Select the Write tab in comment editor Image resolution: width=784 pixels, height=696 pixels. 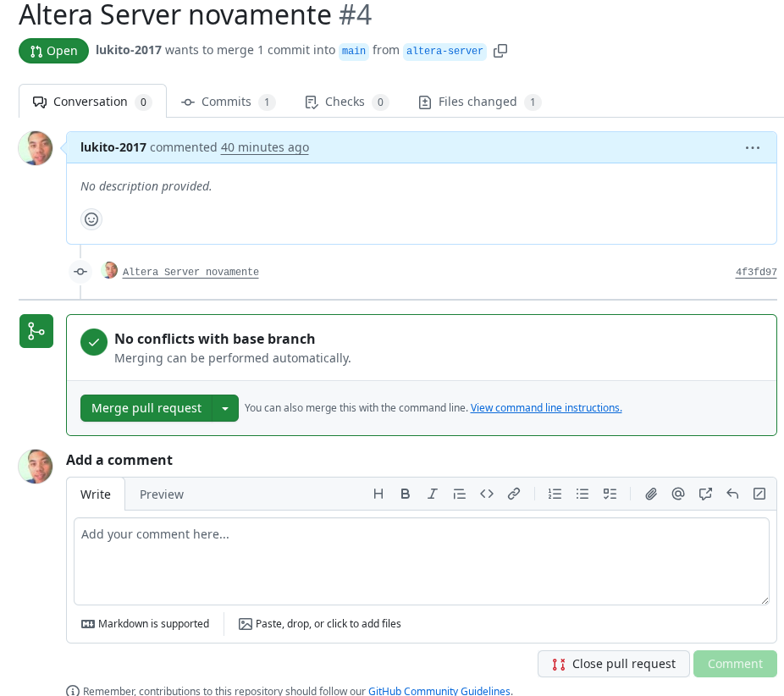[96, 494]
